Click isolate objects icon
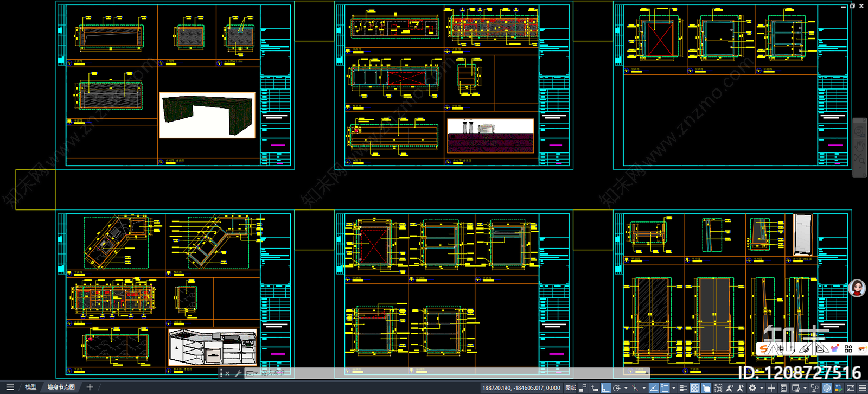868x394 pixels. click(x=815, y=388)
